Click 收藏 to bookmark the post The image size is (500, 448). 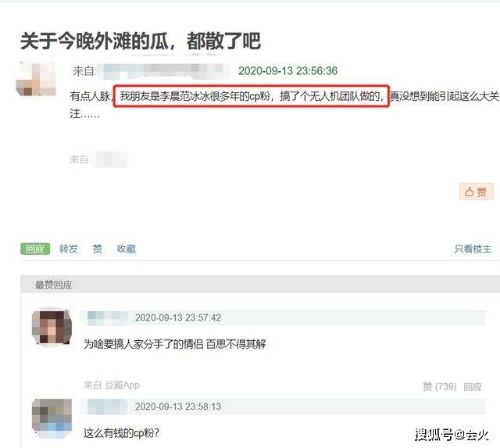127,249
